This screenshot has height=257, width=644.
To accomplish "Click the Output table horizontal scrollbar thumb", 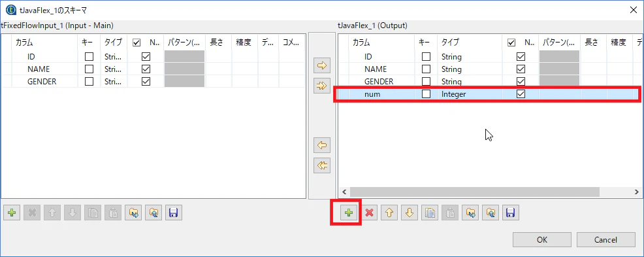I will click(474, 192).
